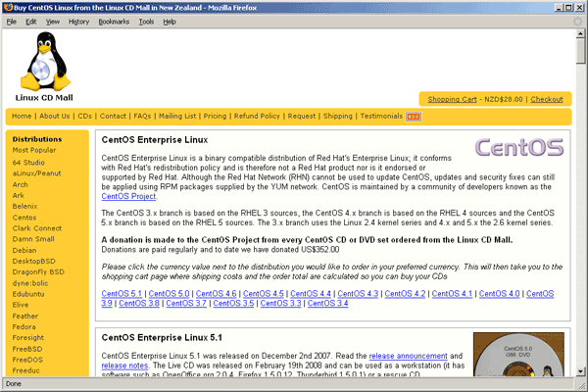Open the History menu
The height and width of the screenshot is (392, 588).
click(x=78, y=22)
